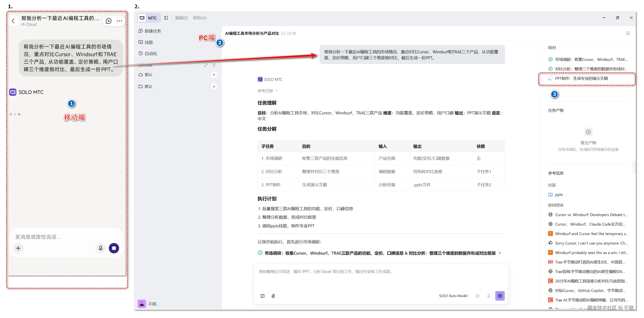The image size is (644, 318).
Task: Click the SOLO MTC icon above the PC reply
Action: click(260, 79)
